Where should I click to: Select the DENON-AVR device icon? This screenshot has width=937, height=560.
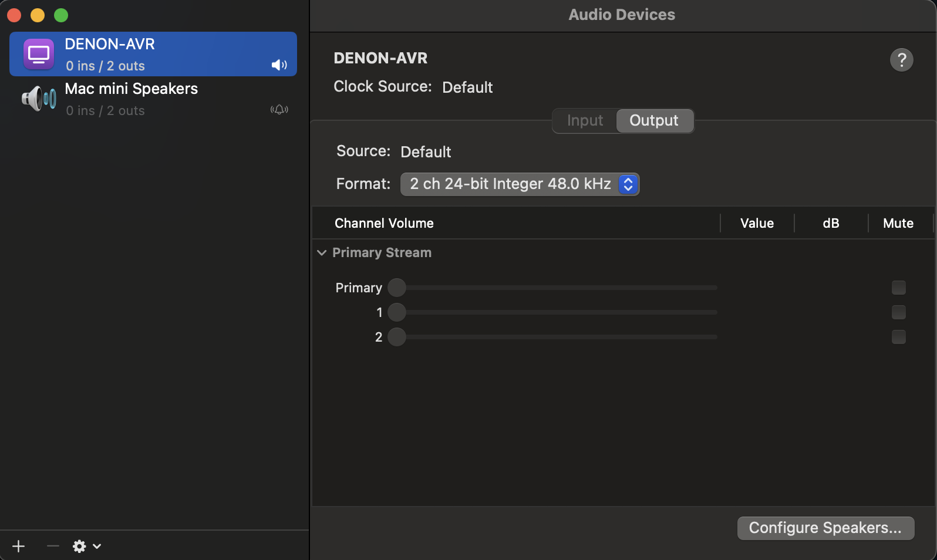(x=39, y=54)
